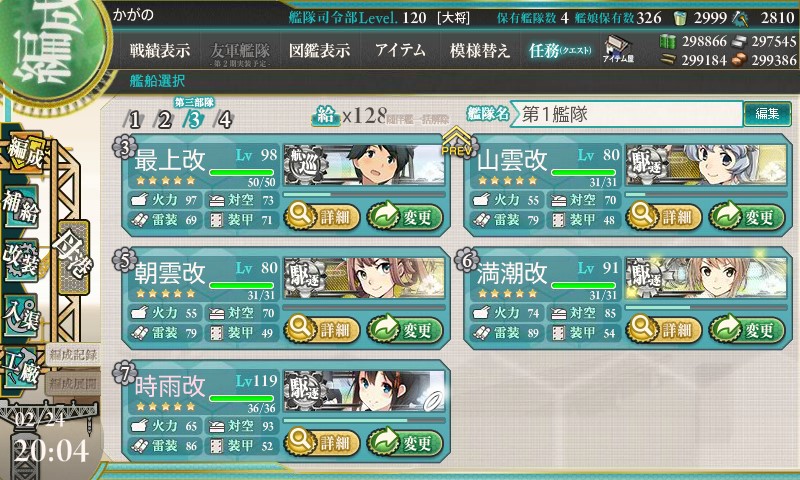Click 詳細 details for 最上改
This screenshot has height=480, width=800.
coord(322,217)
